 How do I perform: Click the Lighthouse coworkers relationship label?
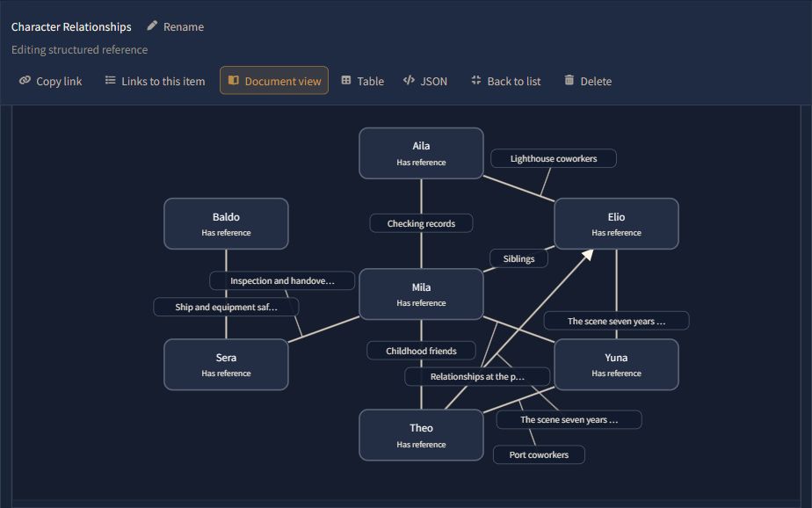pyautogui.click(x=554, y=158)
